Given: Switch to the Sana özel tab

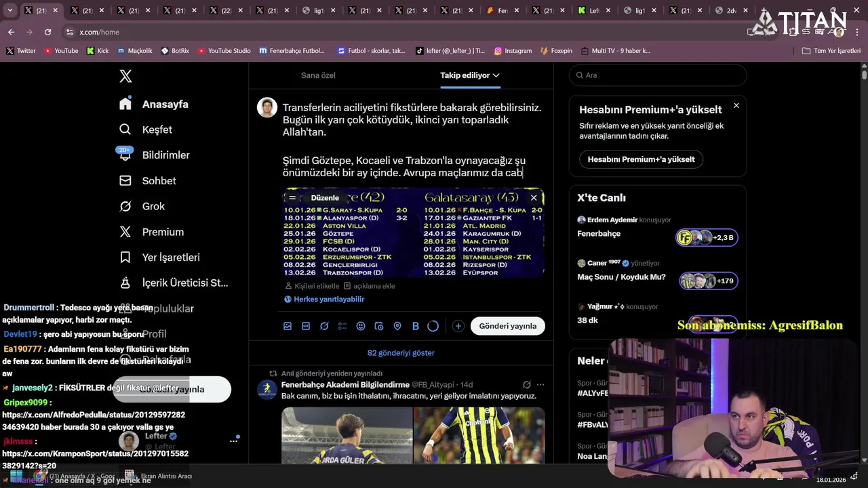Looking at the screenshot, I should 318,75.
